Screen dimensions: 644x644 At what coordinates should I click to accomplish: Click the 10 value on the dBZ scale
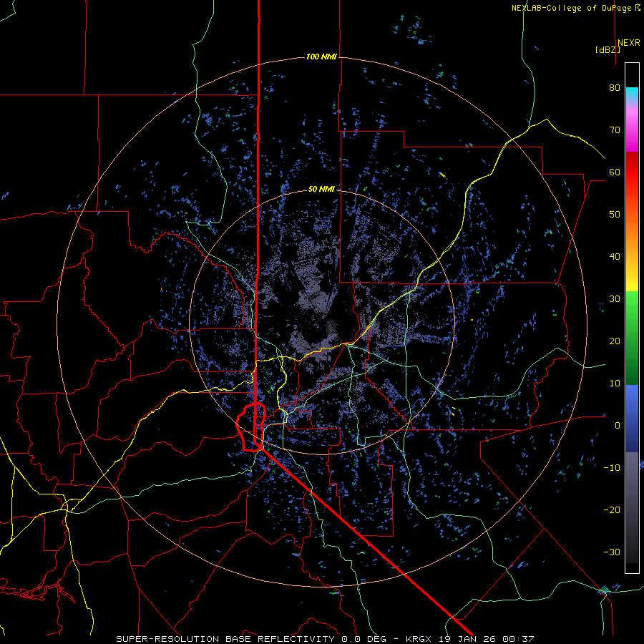[x=615, y=384]
